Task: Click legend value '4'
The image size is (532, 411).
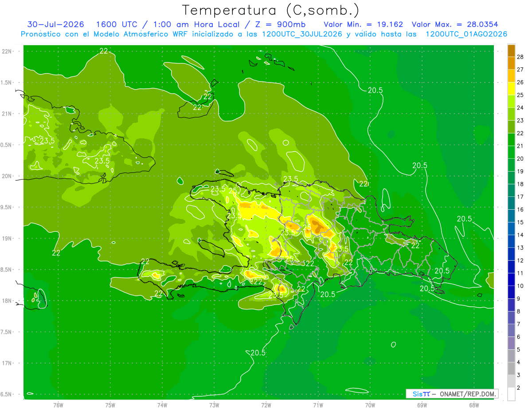Action: click(x=519, y=362)
